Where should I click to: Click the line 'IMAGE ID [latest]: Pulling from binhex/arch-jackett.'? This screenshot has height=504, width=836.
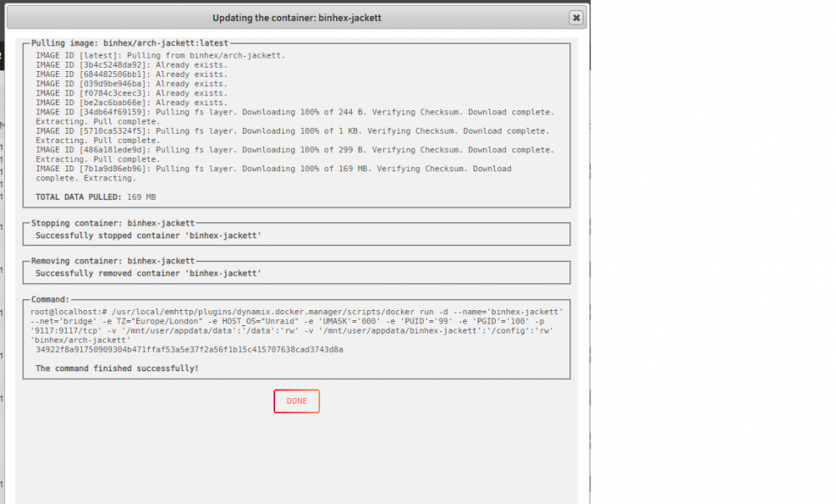[x=161, y=55]
